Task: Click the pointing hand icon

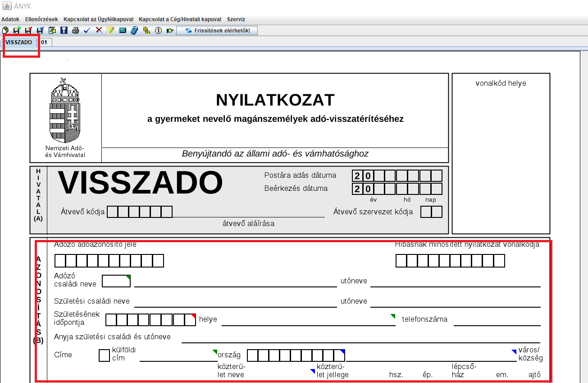Action: pos(170,31)
